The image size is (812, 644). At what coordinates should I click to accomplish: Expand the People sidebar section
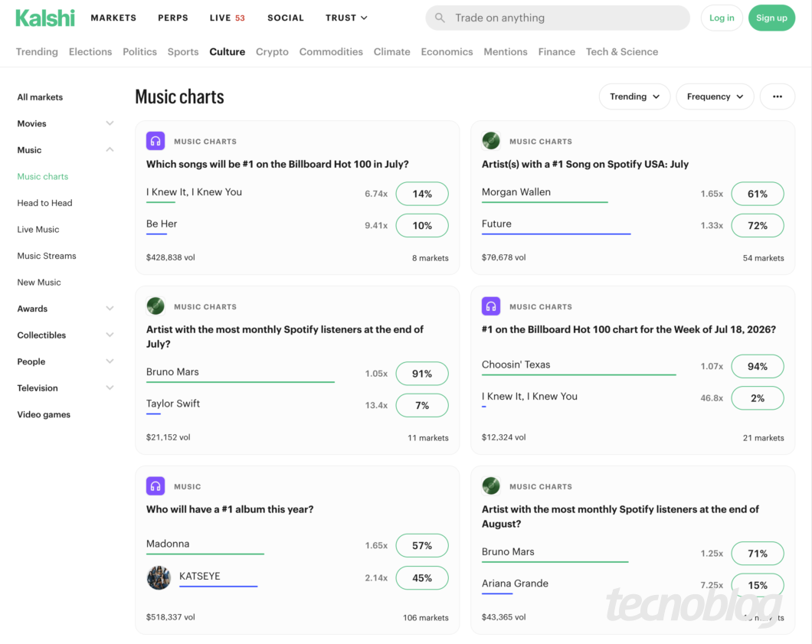click(x=110, y=361)
